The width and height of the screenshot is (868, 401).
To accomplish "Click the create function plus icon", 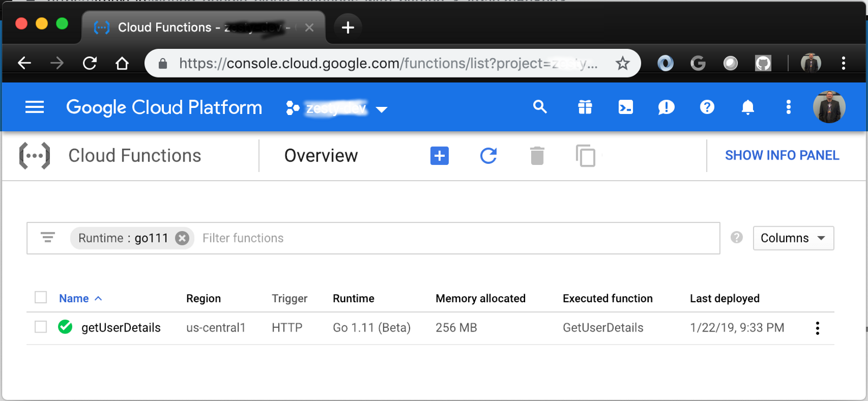I will 439,156.
